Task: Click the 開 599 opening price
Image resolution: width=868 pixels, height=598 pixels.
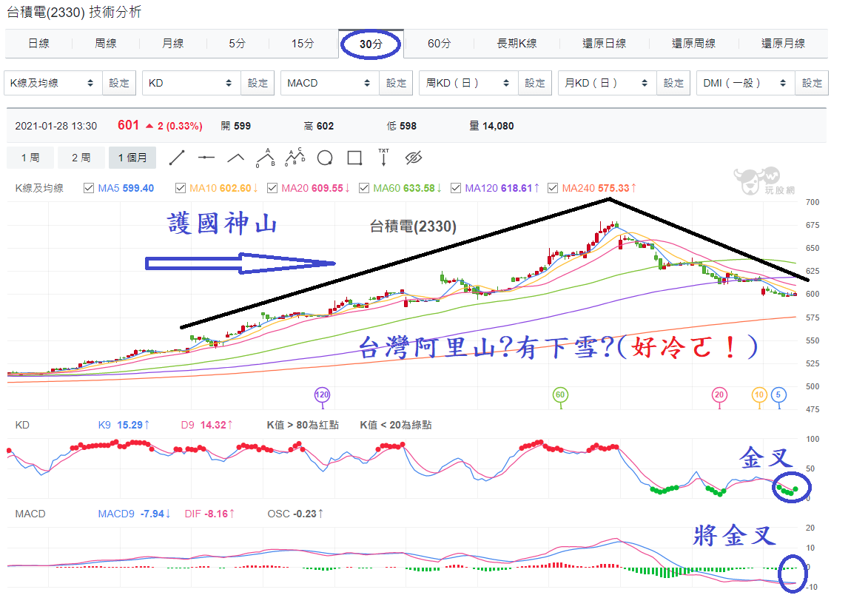Action: tap(236, 127)
